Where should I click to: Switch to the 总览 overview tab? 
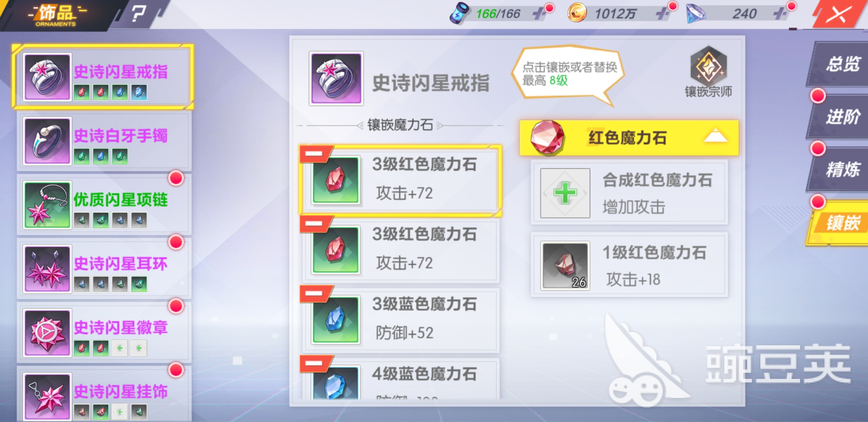(840, 64)
